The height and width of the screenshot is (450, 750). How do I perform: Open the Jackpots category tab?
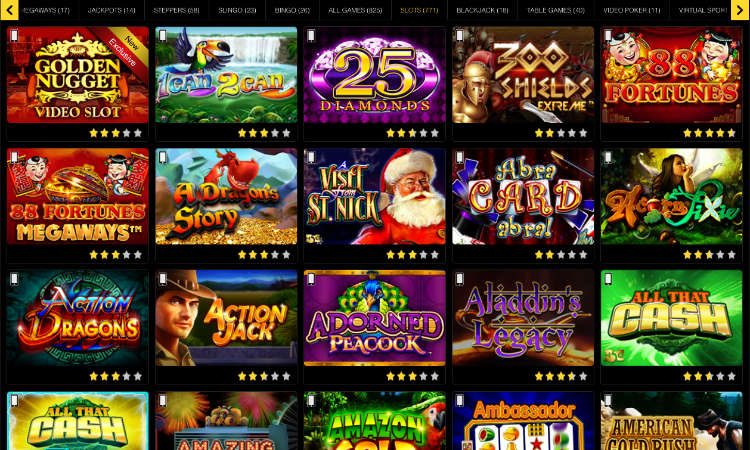pyautogui.click(x=111, y=10)
